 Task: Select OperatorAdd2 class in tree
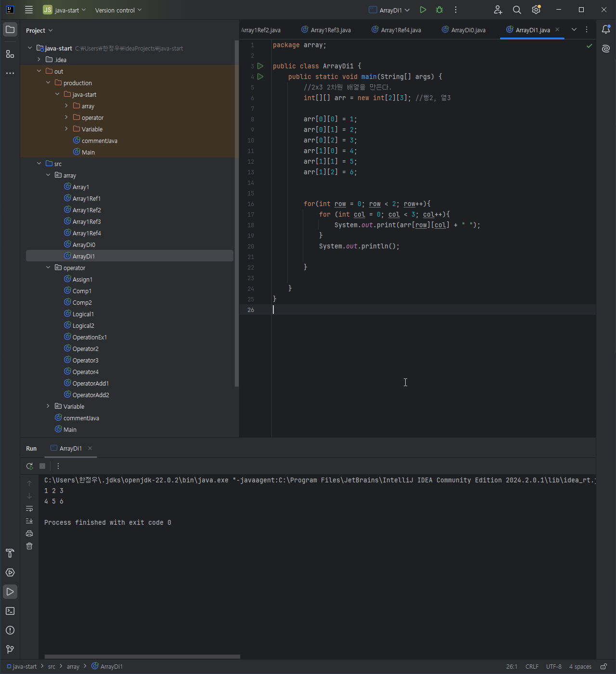point(90,395)
